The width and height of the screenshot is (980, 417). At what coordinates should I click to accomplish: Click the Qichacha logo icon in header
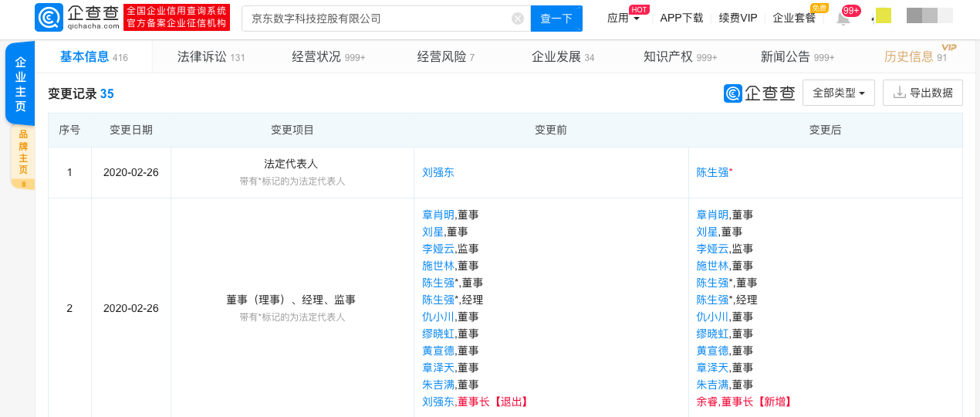pos(49,18)
